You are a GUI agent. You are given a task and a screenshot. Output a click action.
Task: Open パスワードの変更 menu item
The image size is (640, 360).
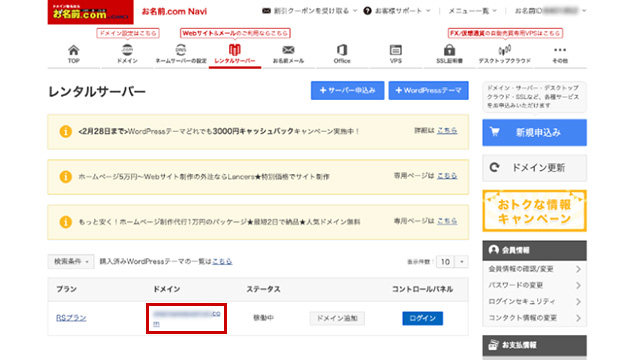click(x=534, y=285)
